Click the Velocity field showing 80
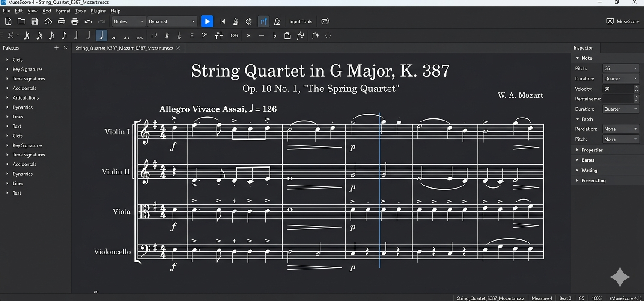The image size is (644, 301). pyautogui.click(x=617, y=89)
